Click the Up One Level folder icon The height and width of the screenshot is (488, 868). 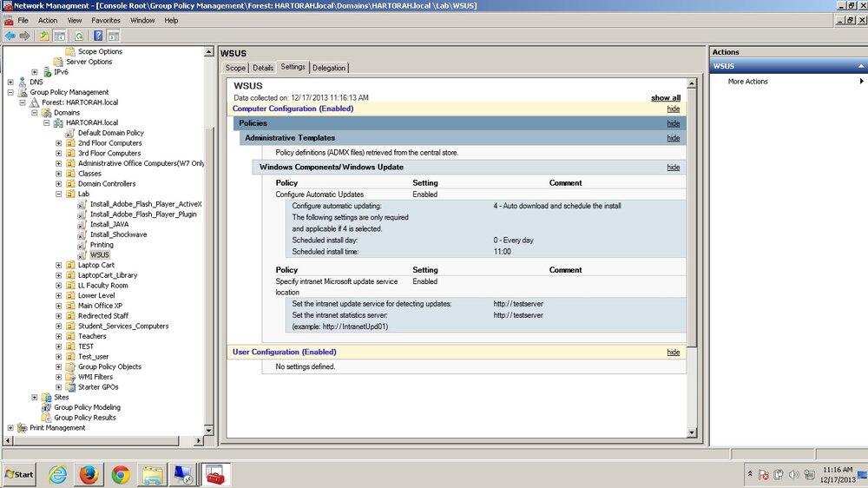pos(44,36)
